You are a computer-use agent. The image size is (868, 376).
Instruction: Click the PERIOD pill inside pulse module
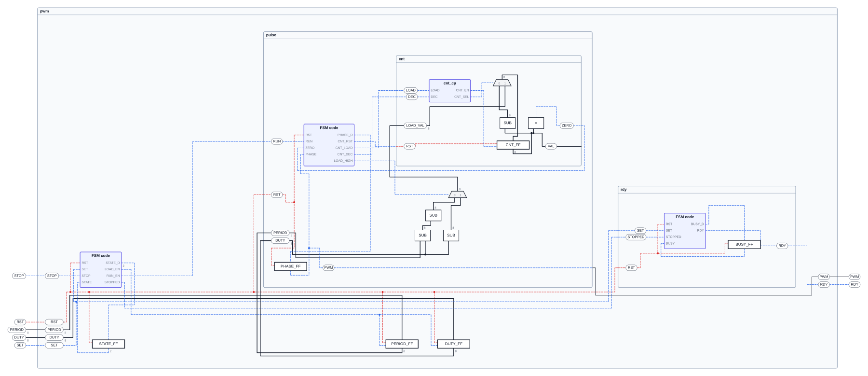[280, 233]
